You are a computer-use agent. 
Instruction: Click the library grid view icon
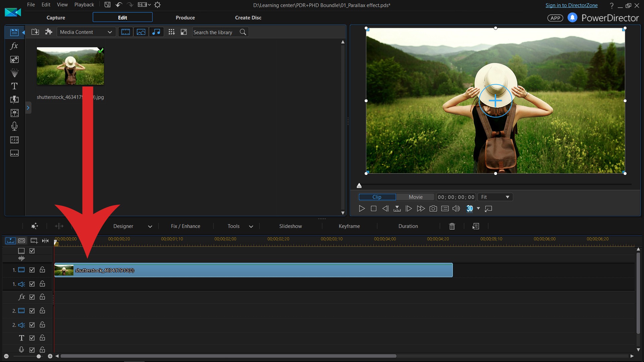(x=171, y=32)
